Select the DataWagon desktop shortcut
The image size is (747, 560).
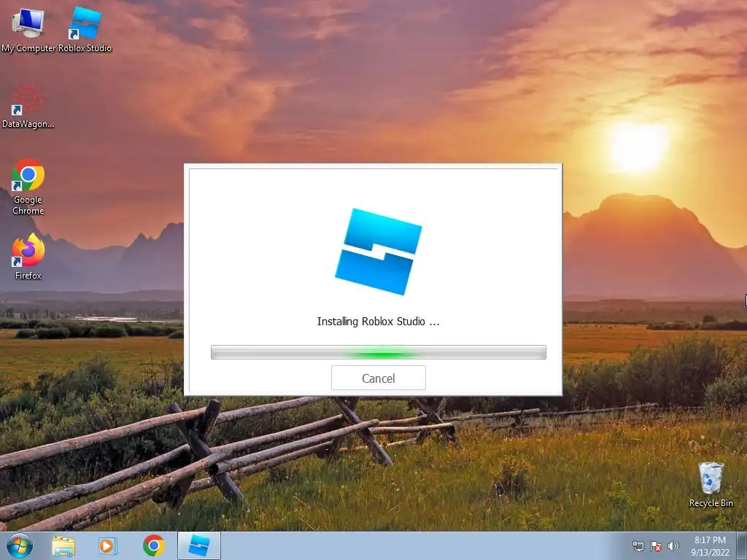click(28, 106)
